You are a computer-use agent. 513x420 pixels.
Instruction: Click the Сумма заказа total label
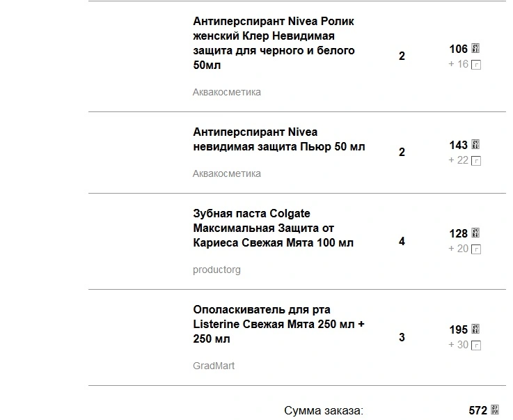pos(324,410)
